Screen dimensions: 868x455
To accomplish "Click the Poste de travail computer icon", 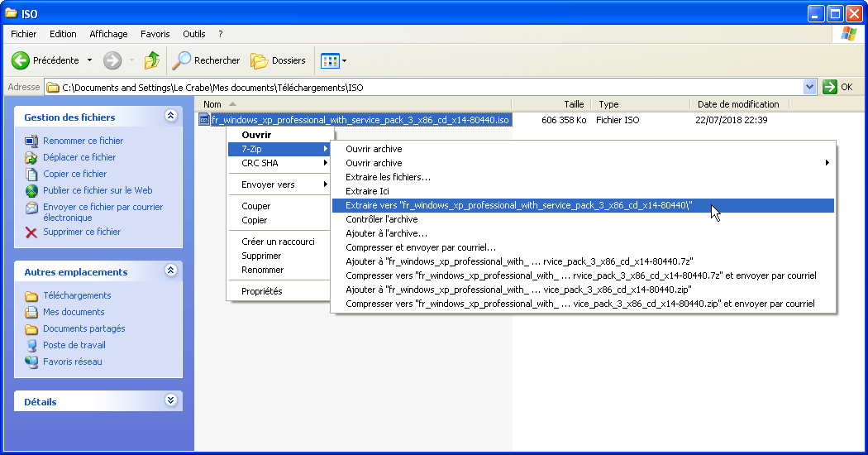I will (x=31, y=345).
